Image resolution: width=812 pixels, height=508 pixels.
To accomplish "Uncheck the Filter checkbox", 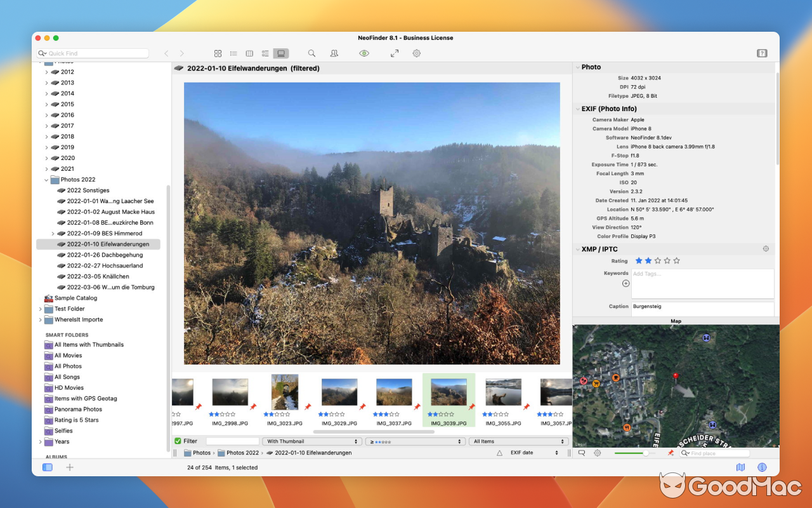I will click(180, 441).
